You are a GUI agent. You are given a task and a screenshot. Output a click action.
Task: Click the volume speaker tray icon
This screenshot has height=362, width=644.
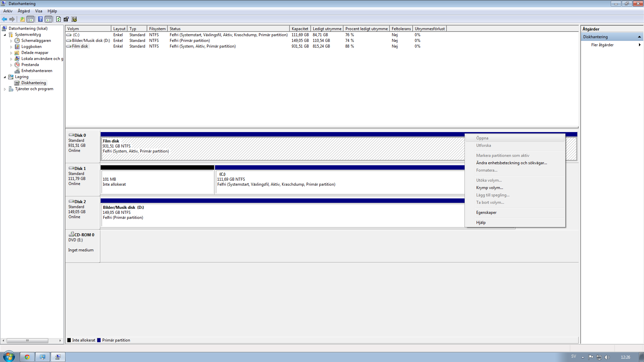click(607, 357)
